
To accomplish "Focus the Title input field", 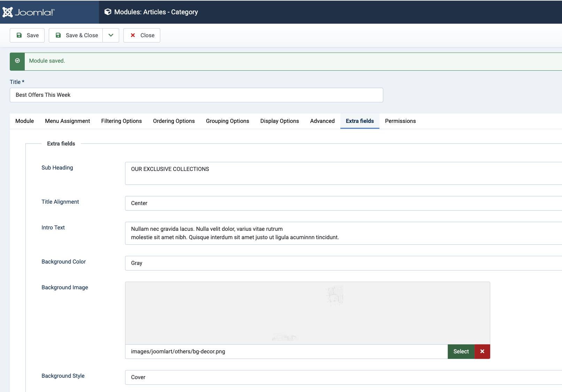I will click(197, 95).
